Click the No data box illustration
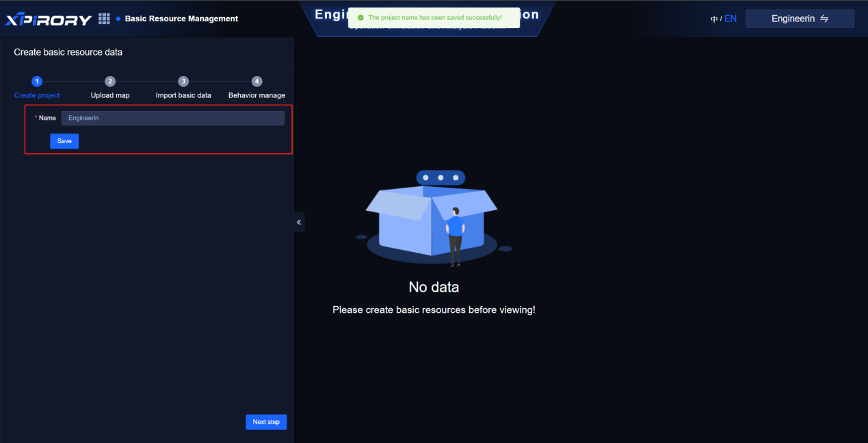868x443 pixels. click(x=432, y=219)
